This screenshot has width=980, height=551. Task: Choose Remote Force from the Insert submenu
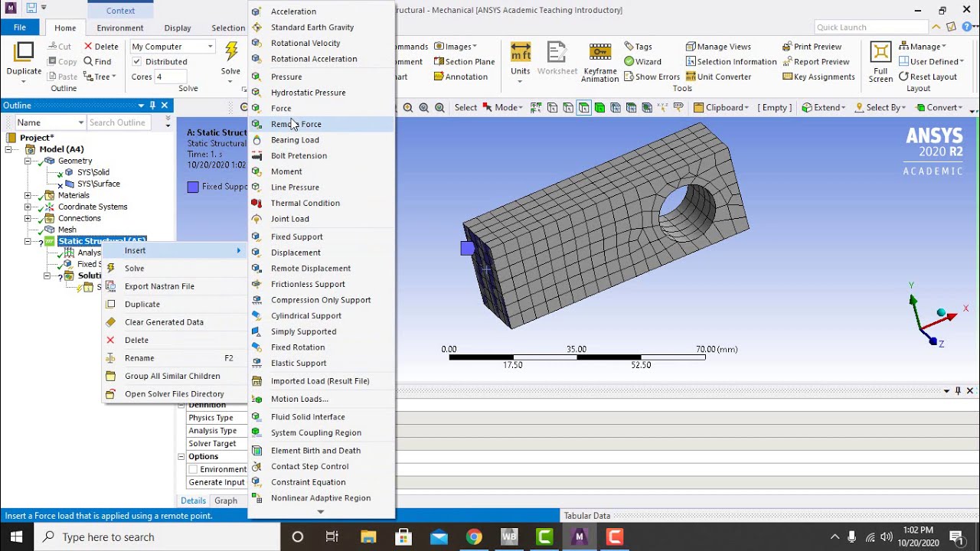[322, 124]
